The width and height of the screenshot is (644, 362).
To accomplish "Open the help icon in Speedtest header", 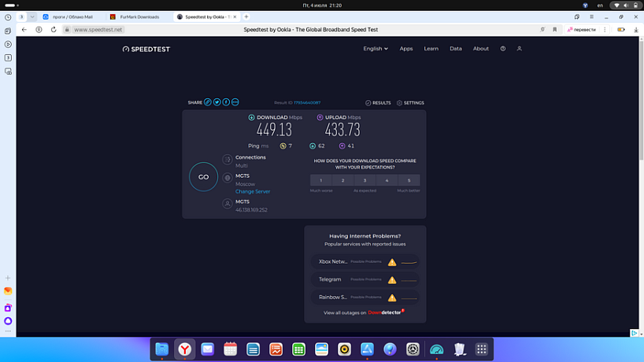I will 503,49.
